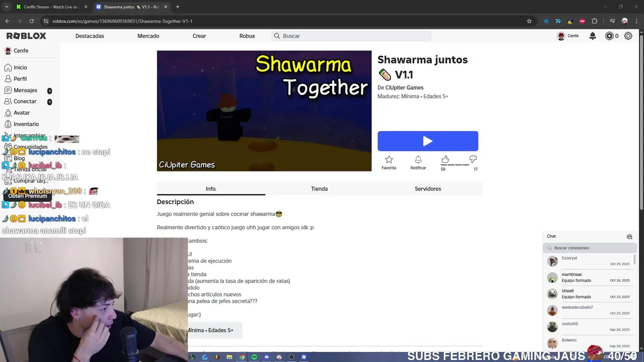
Task: Open Roblox app from the taskbar
Action: point(304,357)
